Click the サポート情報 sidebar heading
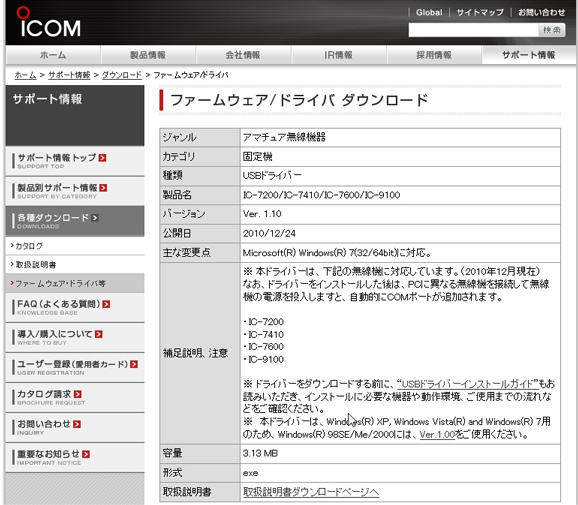 tap(47, 99)
